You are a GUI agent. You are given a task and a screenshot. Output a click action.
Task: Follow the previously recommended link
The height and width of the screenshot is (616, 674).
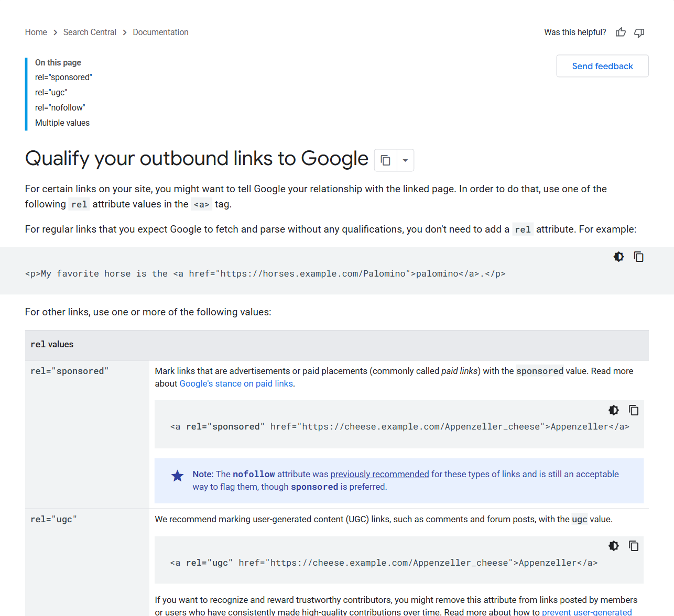click(379, 474)
